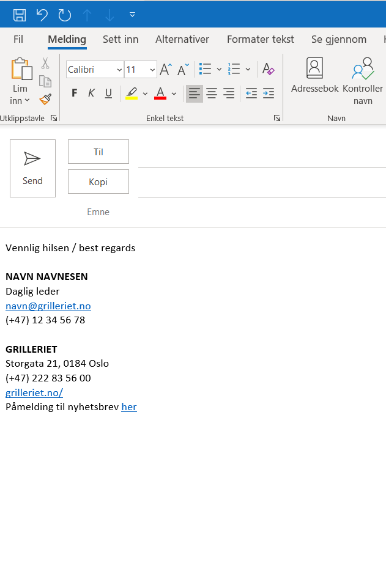Click the '(+47) 222 83 56 00' phone number
Image resolution: width=386 pixels, height=588 pixels.
pos(48,378)
